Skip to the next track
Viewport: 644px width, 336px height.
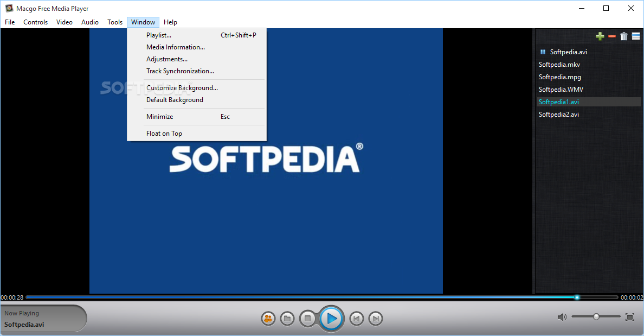click(375, 318)
